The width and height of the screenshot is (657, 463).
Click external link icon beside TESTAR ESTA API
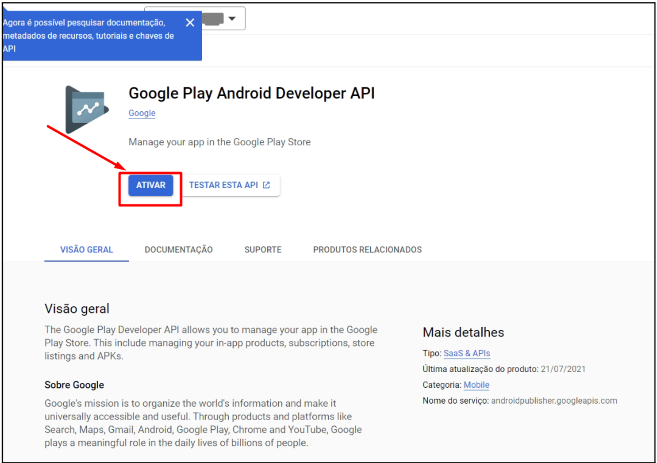[x=266, y=185]
